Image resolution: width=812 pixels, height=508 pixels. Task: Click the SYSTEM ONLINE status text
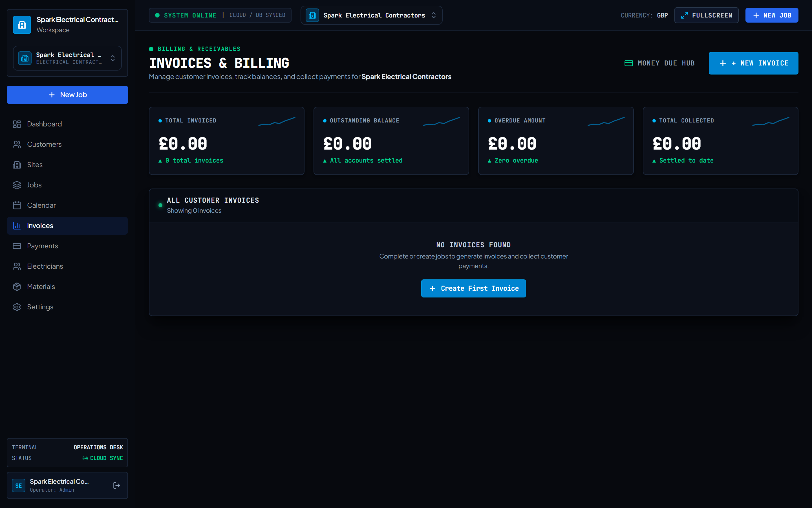(x=190, y=15)
